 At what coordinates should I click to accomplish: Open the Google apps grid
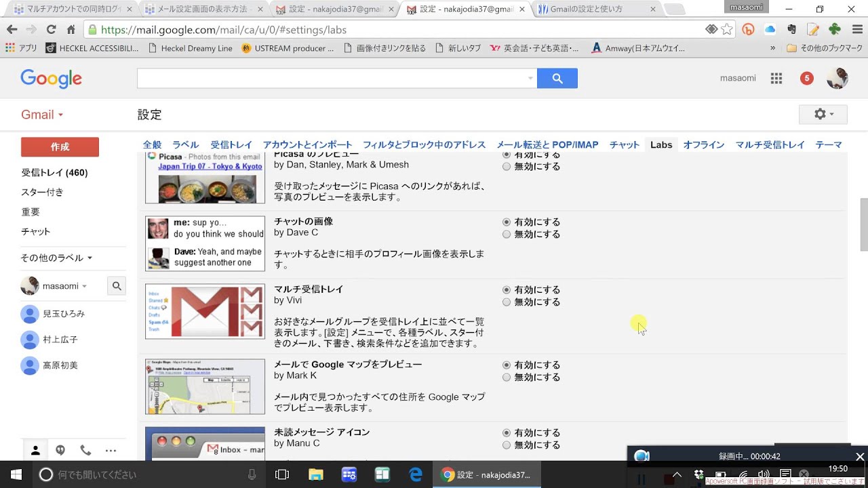point(776,78)
